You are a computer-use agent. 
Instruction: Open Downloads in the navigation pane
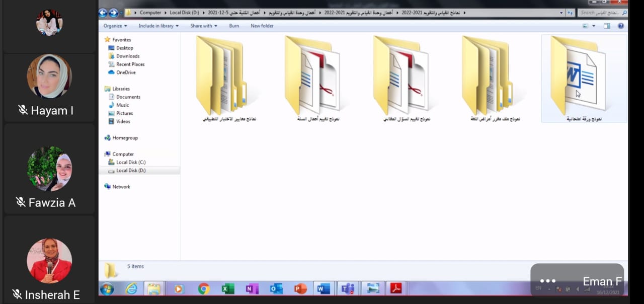coord(128,56)
